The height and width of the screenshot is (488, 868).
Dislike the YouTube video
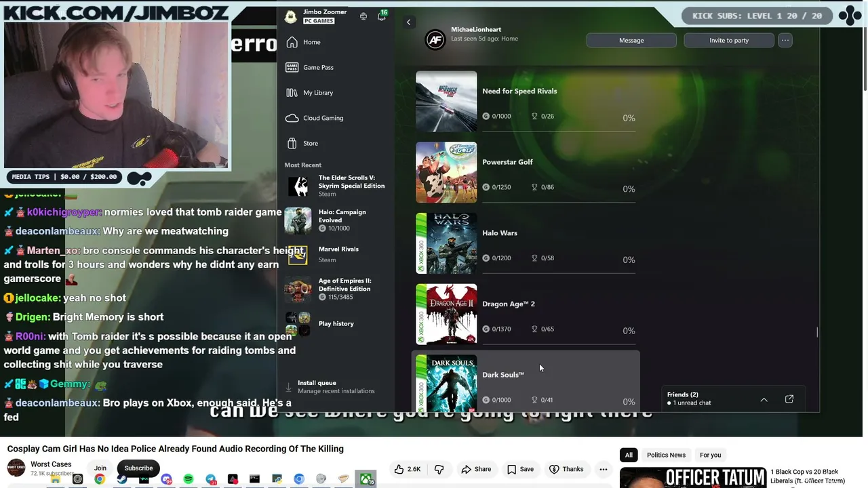point(439,469)
